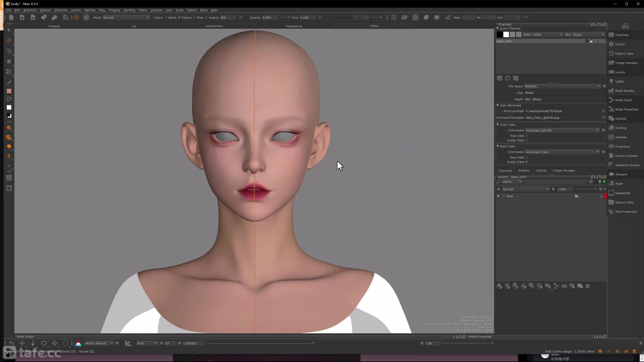Click the white Quick Channel color swatch
This screenshot has width=644, height=362.
506,35
